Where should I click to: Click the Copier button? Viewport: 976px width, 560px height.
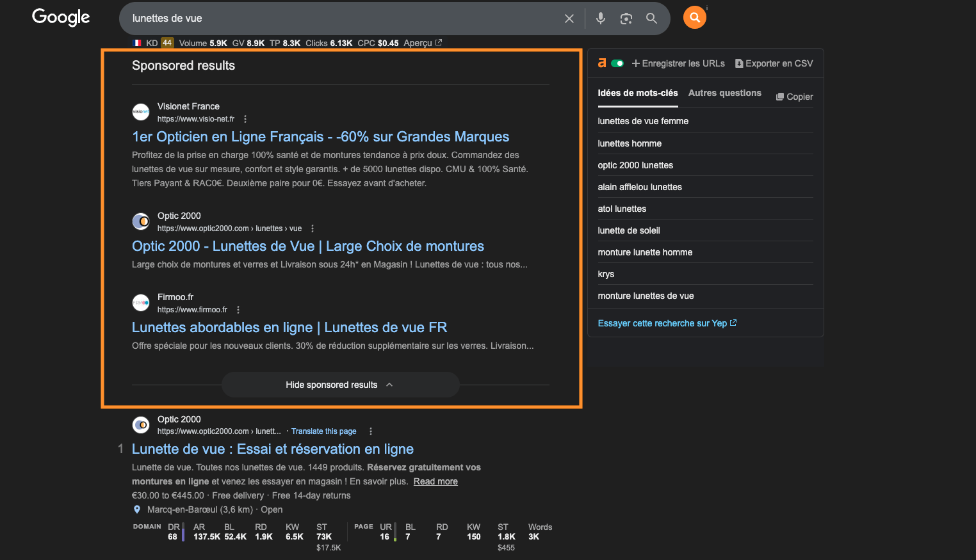pos(795,97)
